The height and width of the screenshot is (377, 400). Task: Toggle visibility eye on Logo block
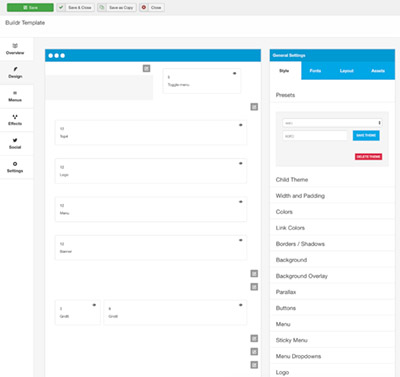241,163
